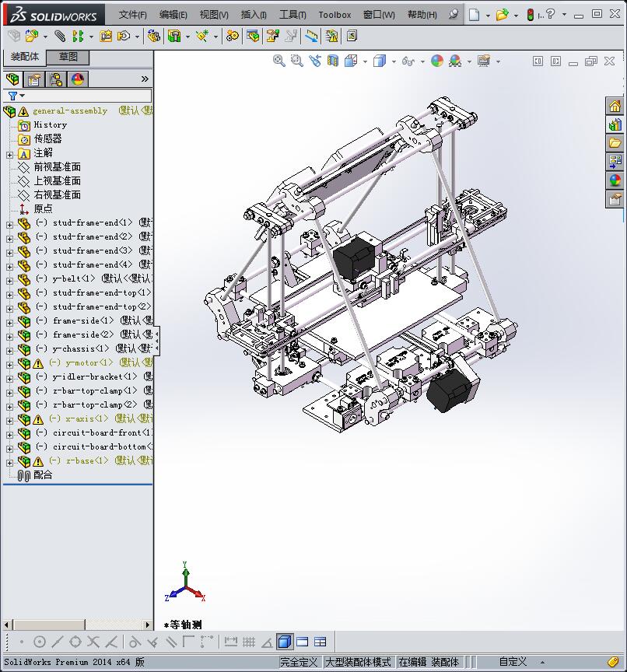
Task: Open View Palette task pane icon
Action: tap(615, 162)
